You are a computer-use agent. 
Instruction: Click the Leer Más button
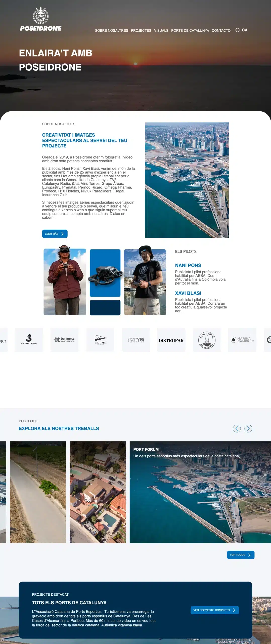coord(55,234)
